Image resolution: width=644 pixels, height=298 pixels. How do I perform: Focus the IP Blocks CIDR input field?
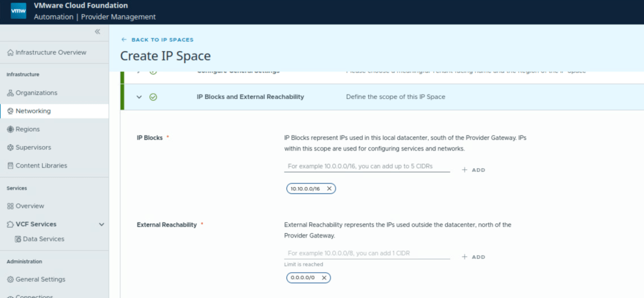tap(367, 167)
